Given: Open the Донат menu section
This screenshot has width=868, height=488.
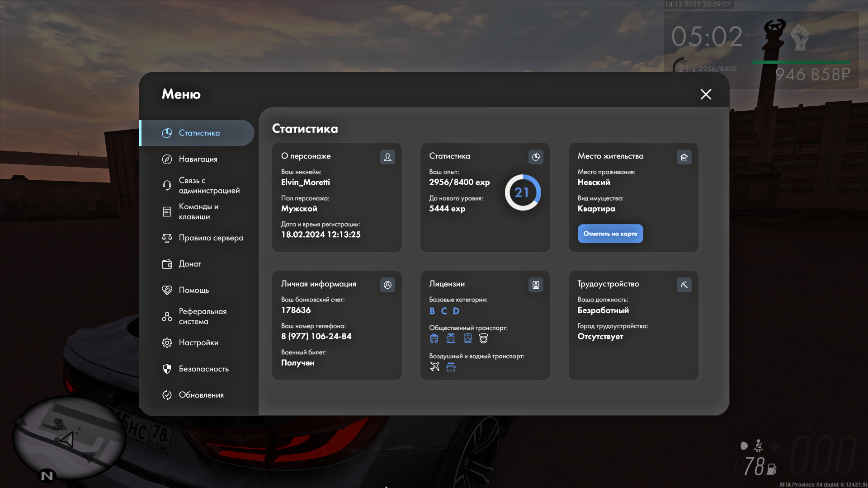Looking at the screenshot, I should click(x=190, y=264).
